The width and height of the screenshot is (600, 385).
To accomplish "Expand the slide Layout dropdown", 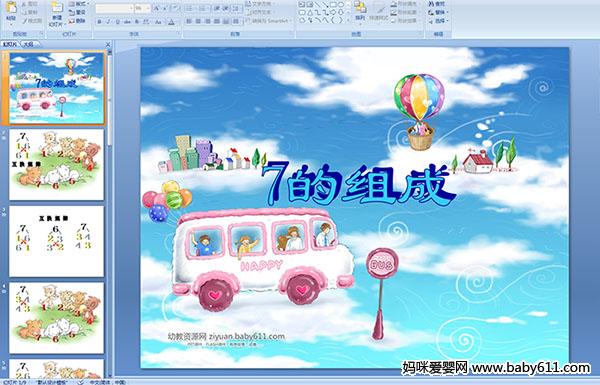I will click(x=78, y=4).
